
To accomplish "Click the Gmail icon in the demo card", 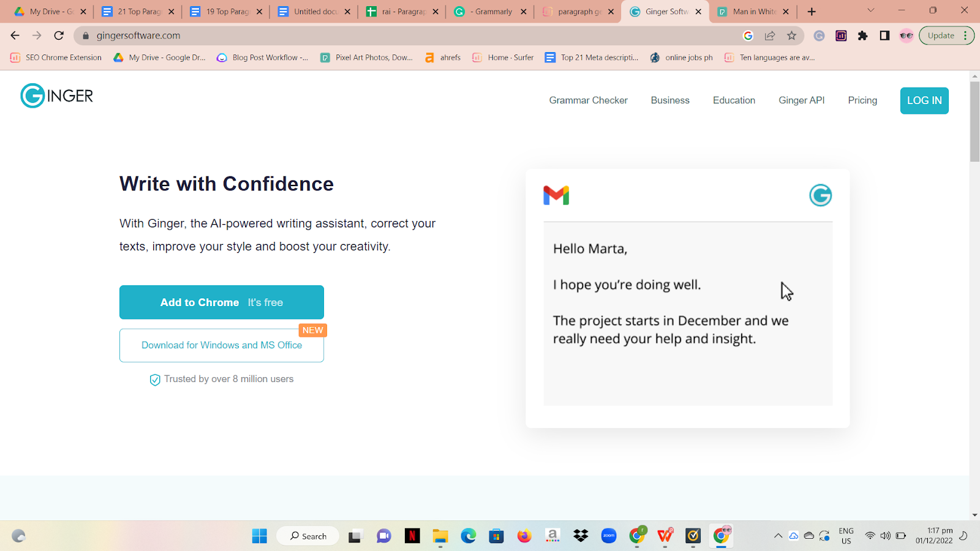I will (x=556, y=195).
